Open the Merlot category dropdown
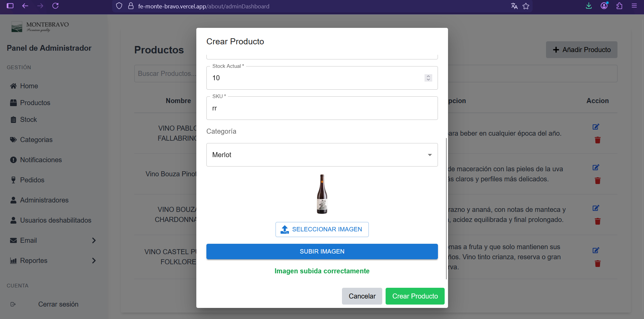The width and height of the screenshot is (644, 319). (x=322, y=155)
